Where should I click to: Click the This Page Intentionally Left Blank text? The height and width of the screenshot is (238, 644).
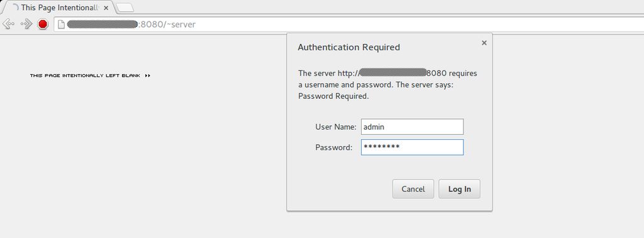click(85, 76)
